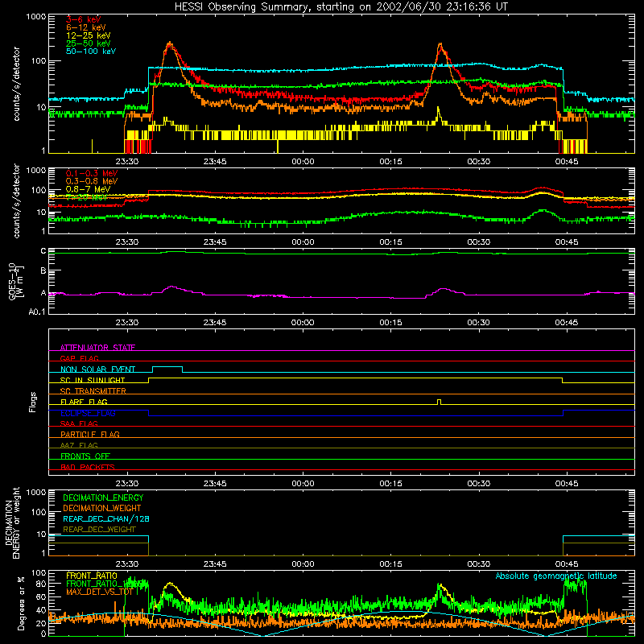644x644 pixels.
Task: Click the 00:00 time label under the Flags panel
Action: pos(303,484)
